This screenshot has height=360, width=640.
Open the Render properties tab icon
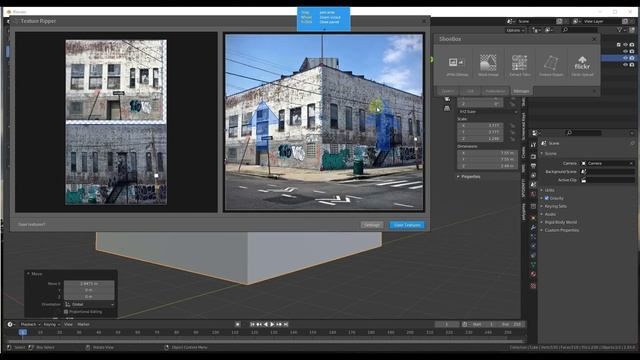pos(533,157)
